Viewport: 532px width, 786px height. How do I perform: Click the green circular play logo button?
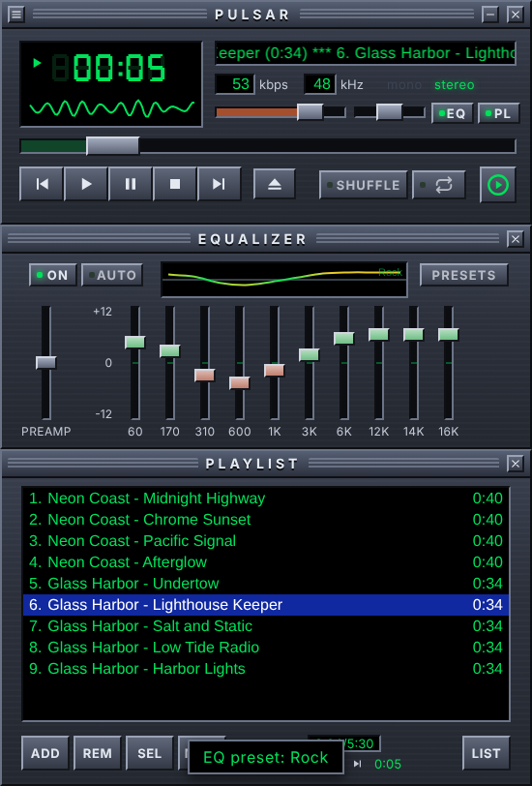pos(498,185)
